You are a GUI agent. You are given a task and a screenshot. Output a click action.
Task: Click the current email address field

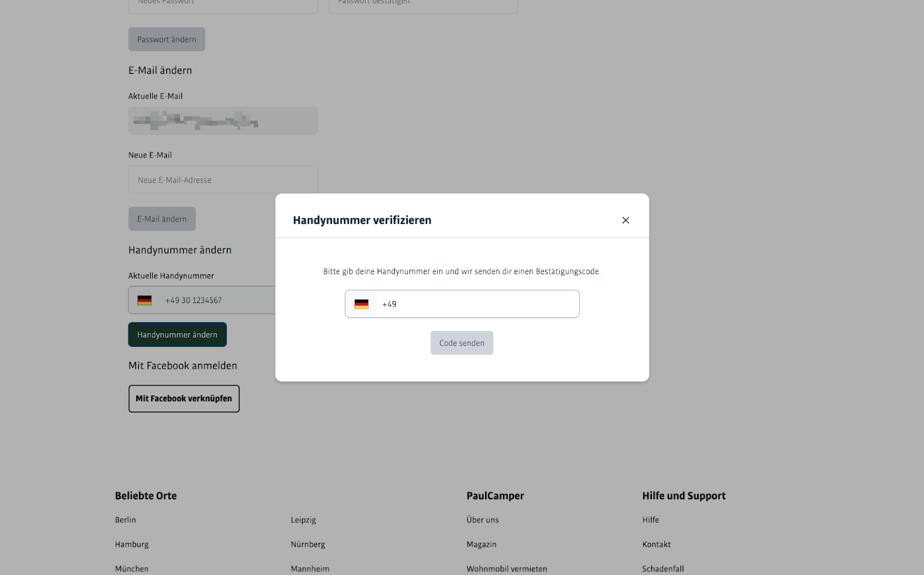(222, 121)
